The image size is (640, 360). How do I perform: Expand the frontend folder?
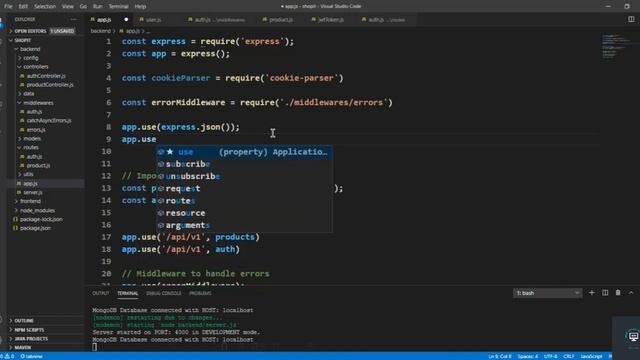coord(30,201)
